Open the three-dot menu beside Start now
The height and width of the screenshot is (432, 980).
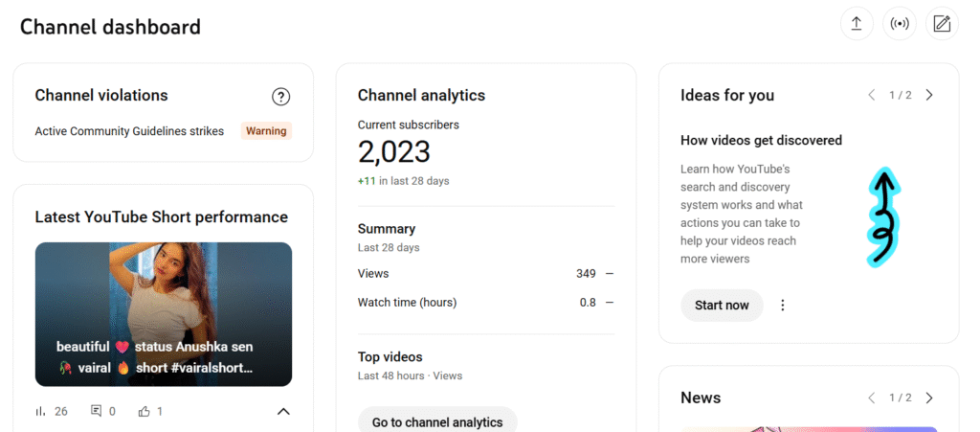point(783,306)
